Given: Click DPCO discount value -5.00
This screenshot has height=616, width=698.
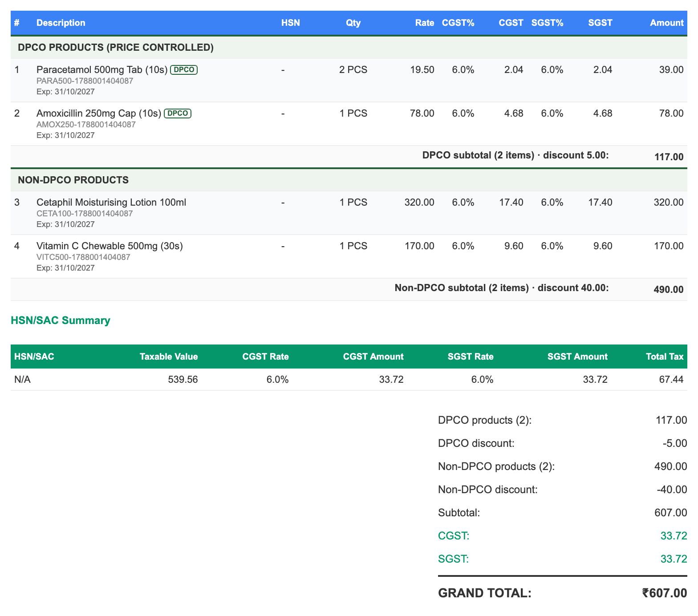Looking at the screenshot, I should tap(675, 443).
